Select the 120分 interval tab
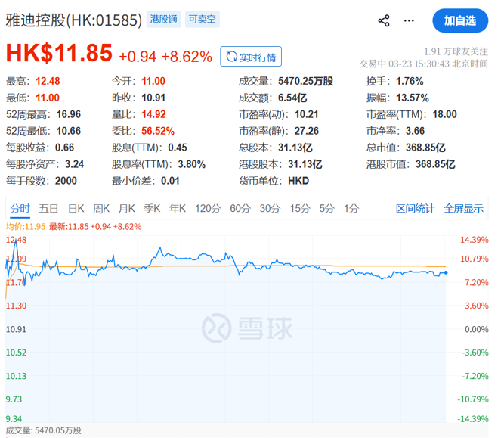504x438 pixels. point(206,209)
